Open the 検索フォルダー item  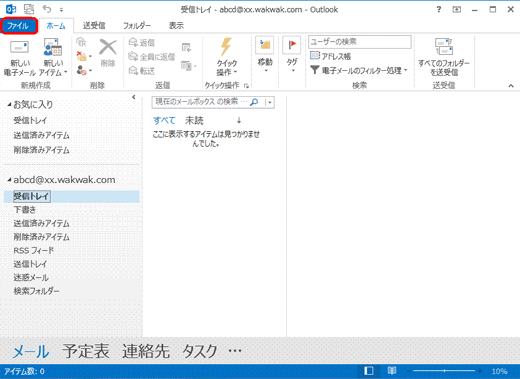(36, 291)
